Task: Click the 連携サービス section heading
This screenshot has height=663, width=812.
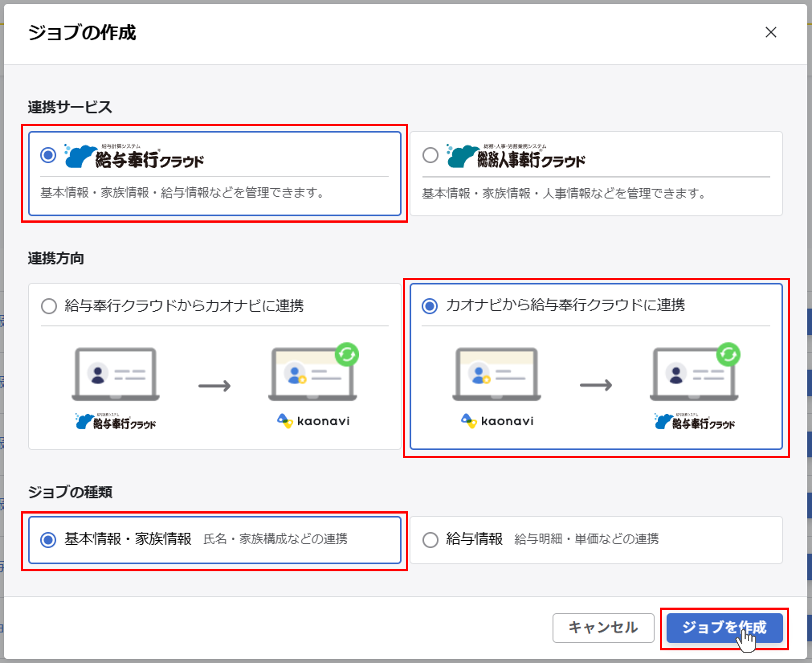Action: [70, 107]
